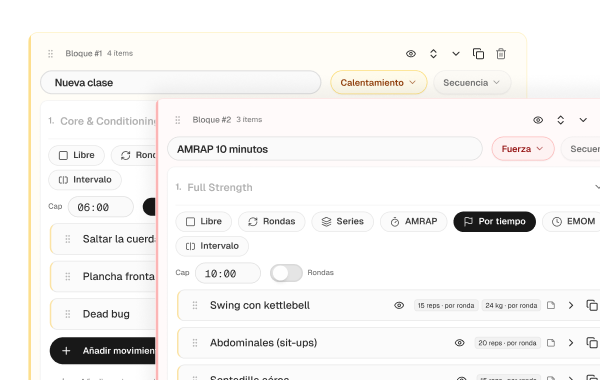Viewport: 600px width, 380px height.
Task: Select Por tiempo mode in Bloque #2
Action: pyautogui.click(x=494, y=222)
